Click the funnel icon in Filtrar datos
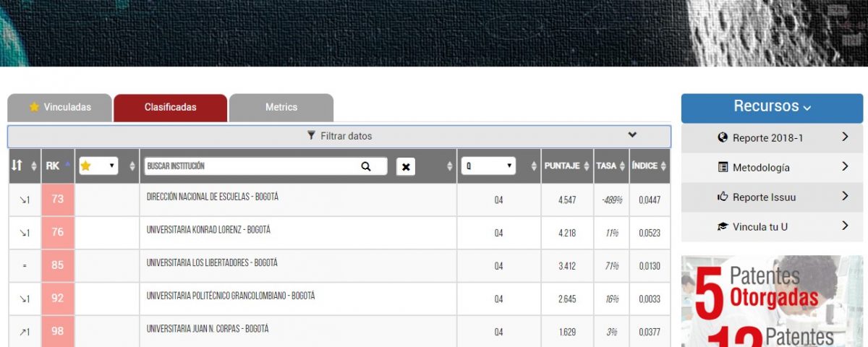 point(311,135)
